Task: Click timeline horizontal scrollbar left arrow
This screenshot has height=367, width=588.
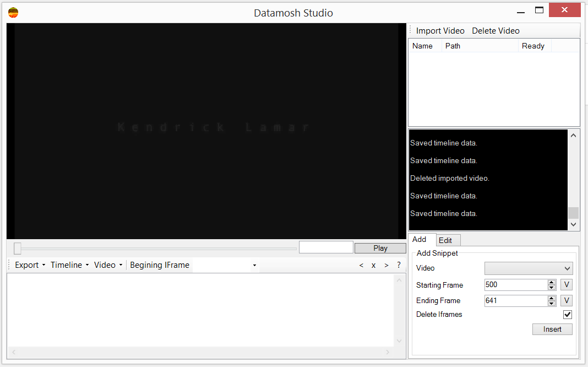Action: click(x=14, y=352)
